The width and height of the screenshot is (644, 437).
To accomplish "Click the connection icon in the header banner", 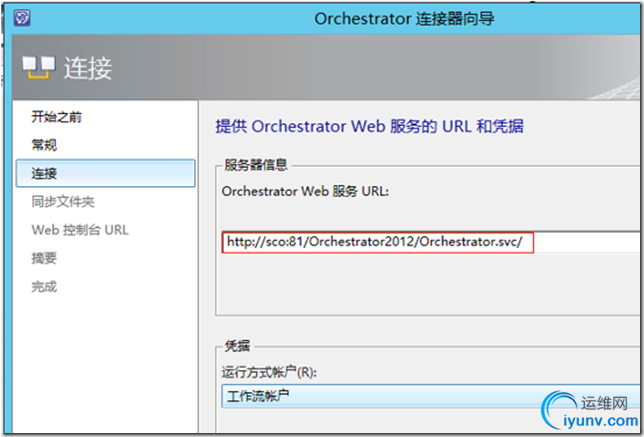I will pyautogui.click(x=39, y=68).
